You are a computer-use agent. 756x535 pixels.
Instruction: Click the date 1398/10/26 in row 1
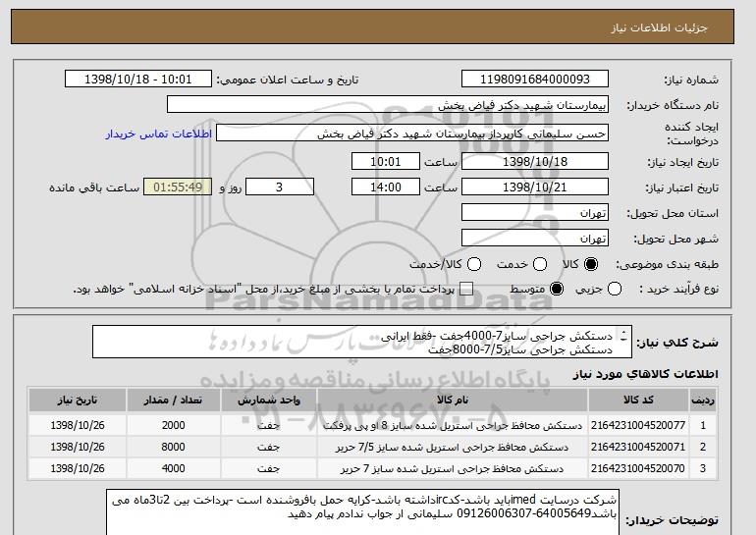click(x=78, y=425)
